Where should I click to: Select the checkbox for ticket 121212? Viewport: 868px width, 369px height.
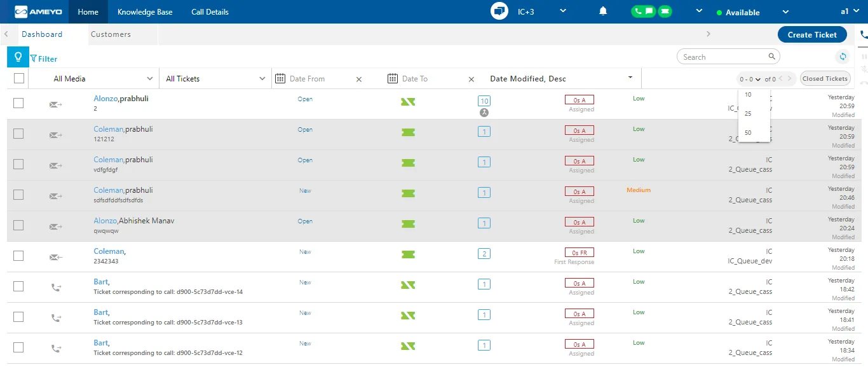coord(18,134)
